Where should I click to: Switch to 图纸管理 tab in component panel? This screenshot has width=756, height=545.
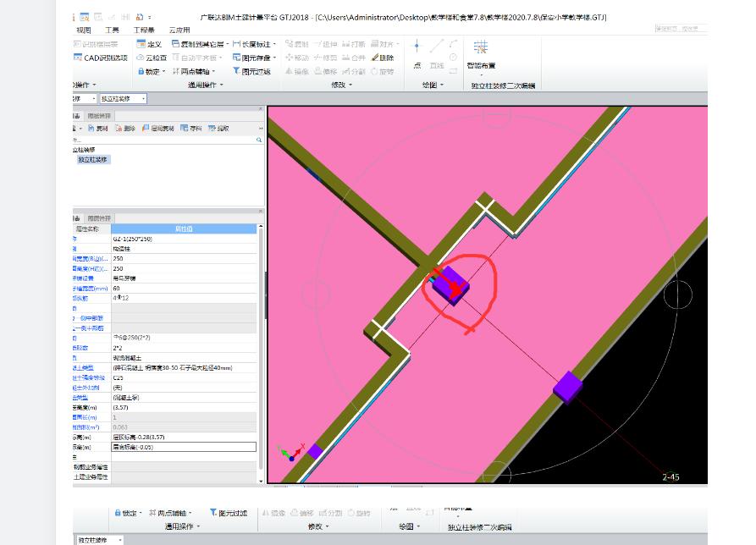click(x=99, y=116)
